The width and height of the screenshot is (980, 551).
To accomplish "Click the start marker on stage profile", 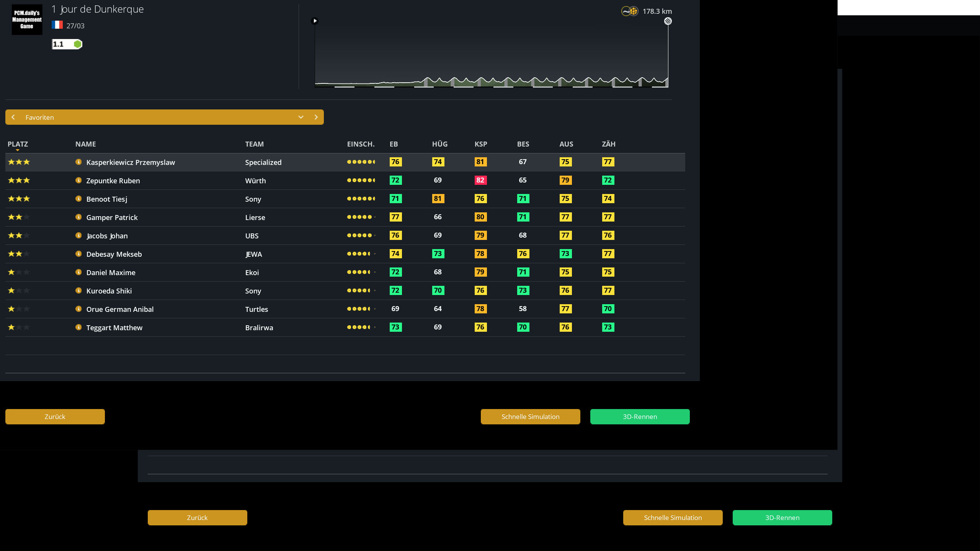I will click(315, 21).
